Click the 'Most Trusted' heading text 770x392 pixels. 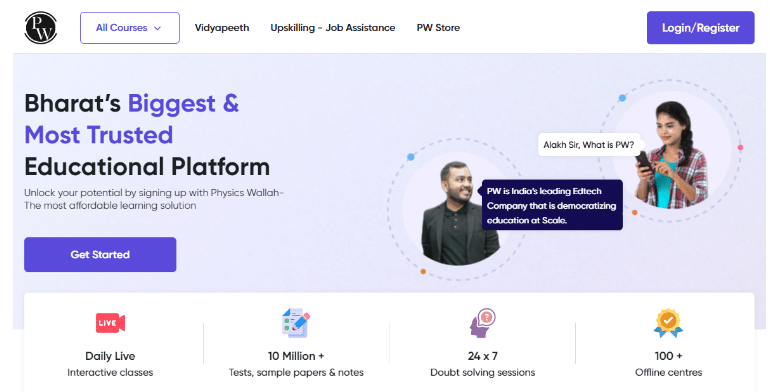point(99,135)
